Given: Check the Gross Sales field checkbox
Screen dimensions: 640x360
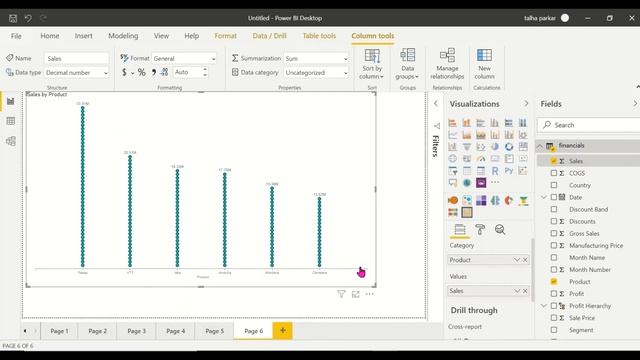Looking at the screenshot, I should 553,233.
